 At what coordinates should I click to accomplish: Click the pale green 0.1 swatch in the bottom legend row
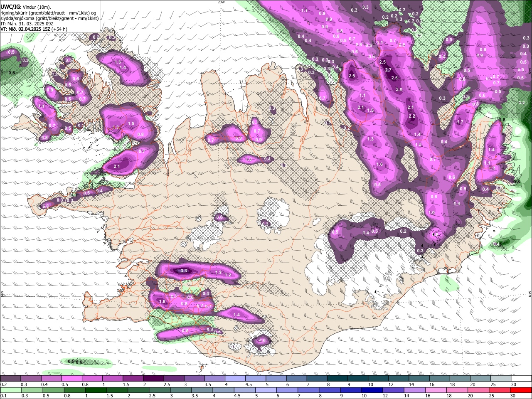pos(11,390)
